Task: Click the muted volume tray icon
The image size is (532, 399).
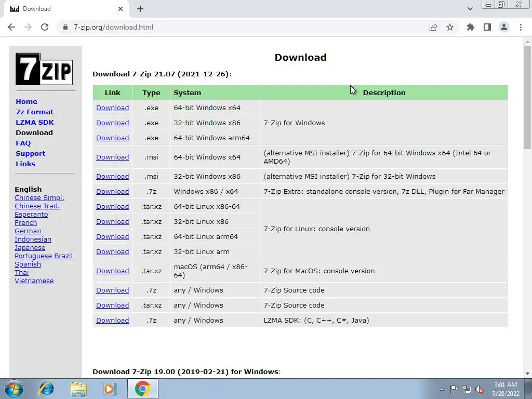Action: pos(480,389)
